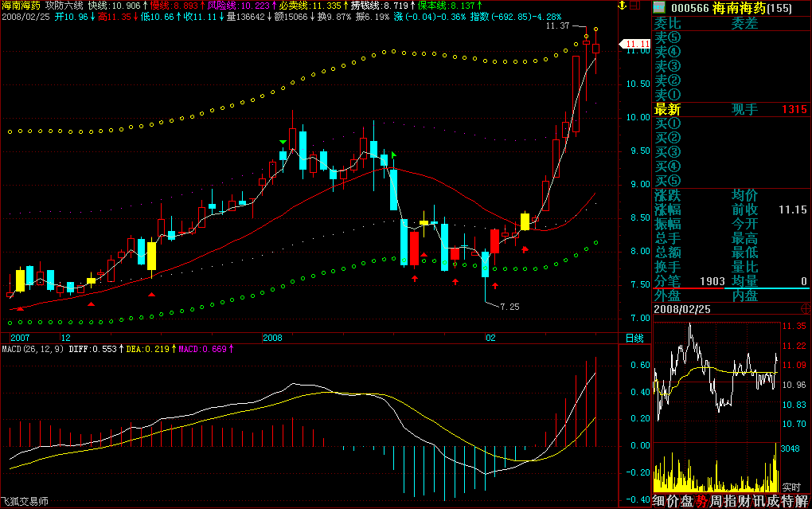This screenshot has height=509, width=812.
Task: Click the 7.25 lowest price label
Action: point(509,307)
